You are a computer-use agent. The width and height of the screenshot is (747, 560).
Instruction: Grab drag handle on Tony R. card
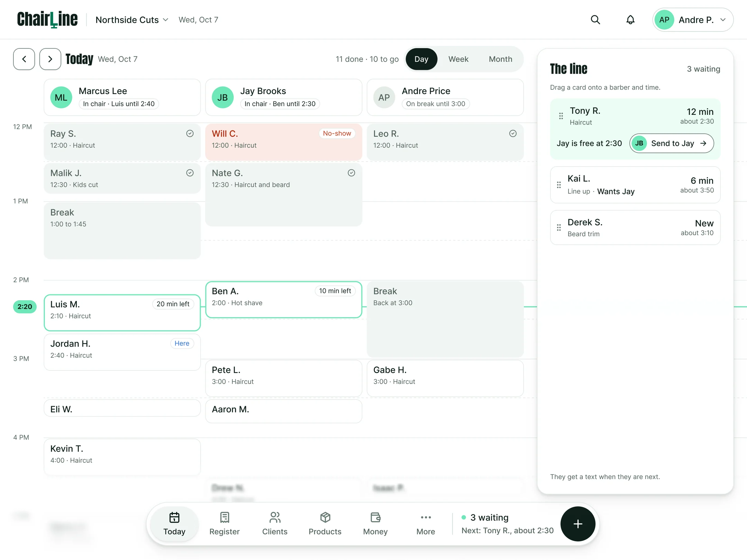561,116
